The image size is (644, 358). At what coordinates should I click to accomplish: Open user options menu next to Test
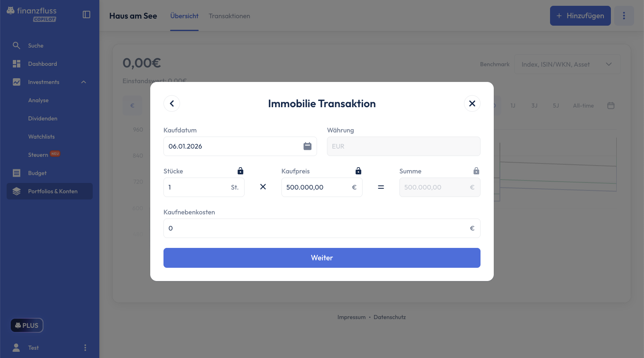(x=85, y=348)
